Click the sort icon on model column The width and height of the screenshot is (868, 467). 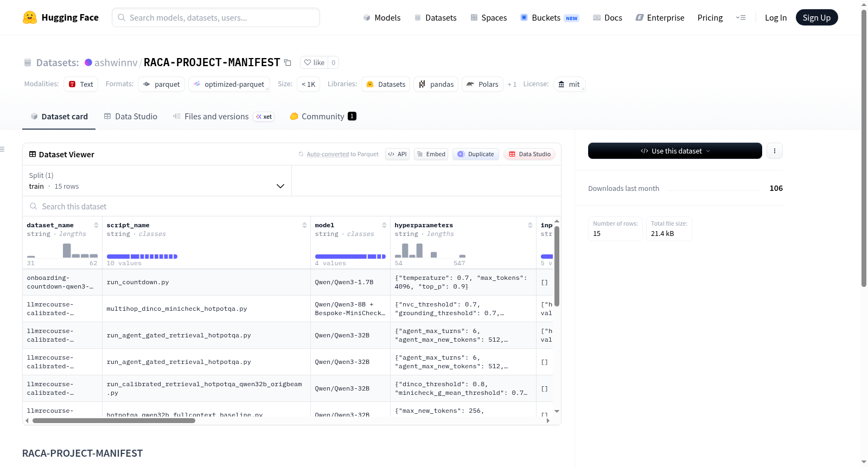coord(384,225)
